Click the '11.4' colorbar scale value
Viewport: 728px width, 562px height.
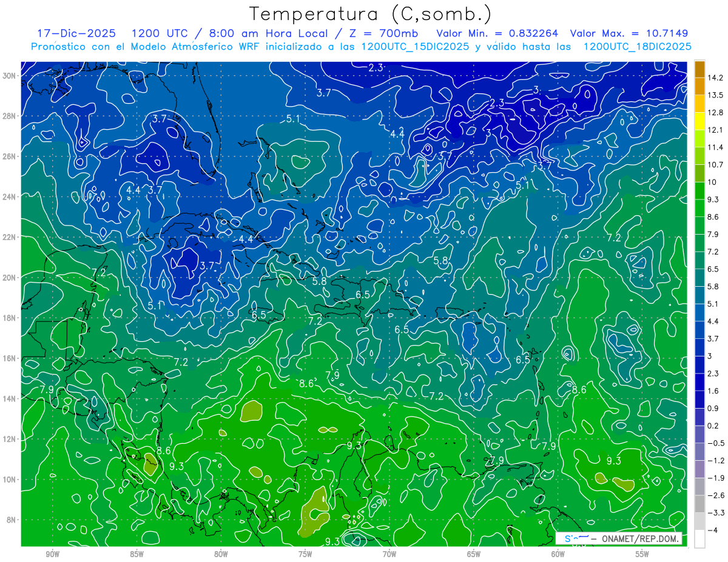716,147
